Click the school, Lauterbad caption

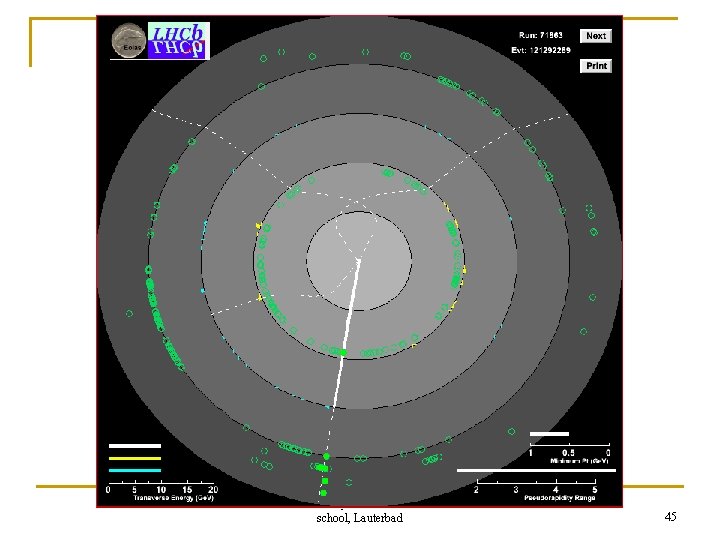click(360, 518)
